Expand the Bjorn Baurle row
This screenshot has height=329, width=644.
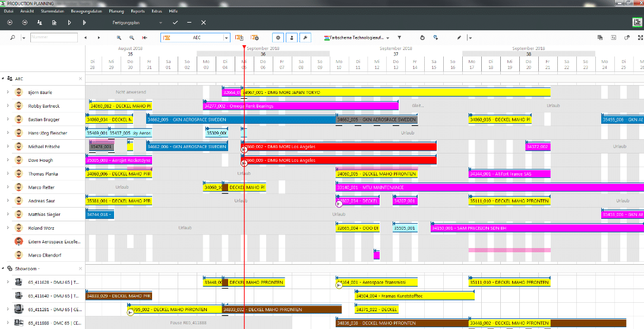point(8,92)
